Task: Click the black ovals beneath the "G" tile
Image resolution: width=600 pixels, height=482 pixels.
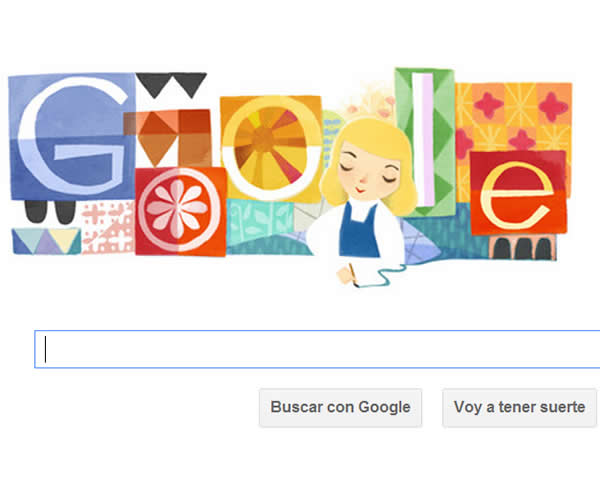Action: pyautogui.click(x=50, y=212)
